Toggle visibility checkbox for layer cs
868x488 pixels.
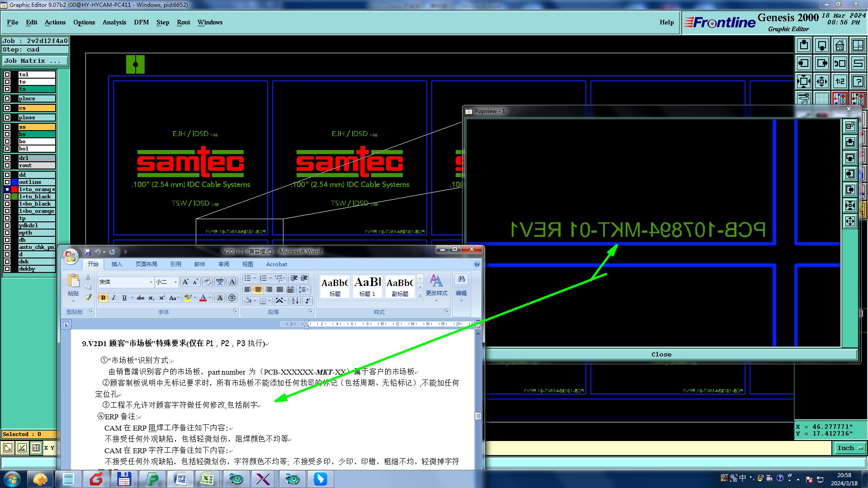click(x=7, y=108)
